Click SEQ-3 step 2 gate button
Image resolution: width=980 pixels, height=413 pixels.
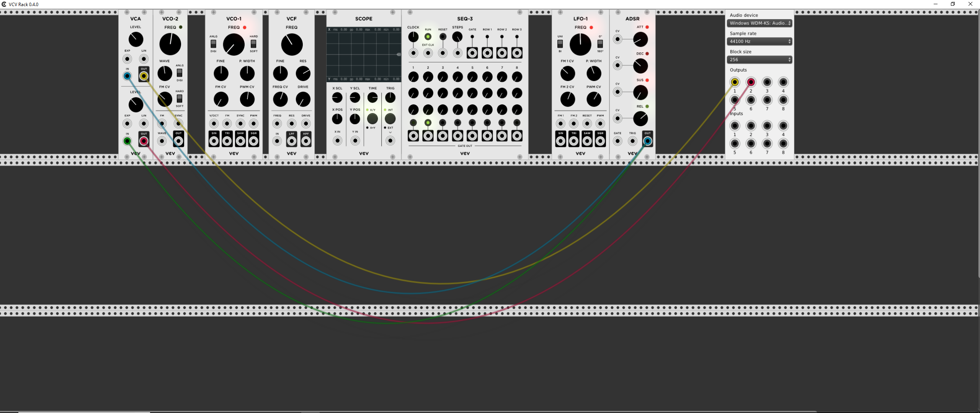[x=428, y=123]
